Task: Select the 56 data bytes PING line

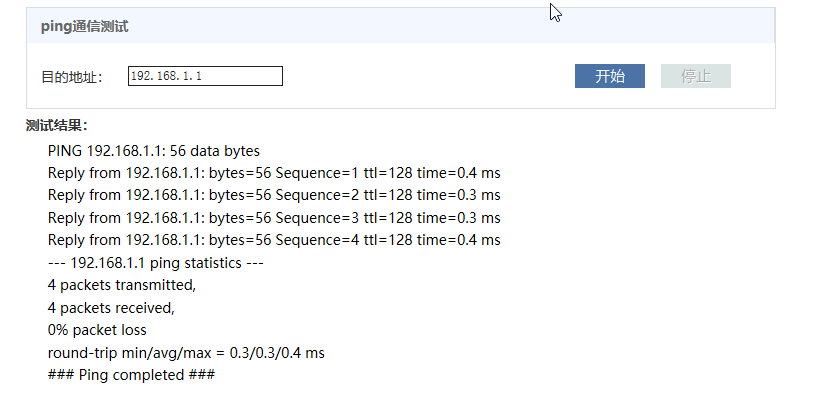Action: (x=153, y=151)
